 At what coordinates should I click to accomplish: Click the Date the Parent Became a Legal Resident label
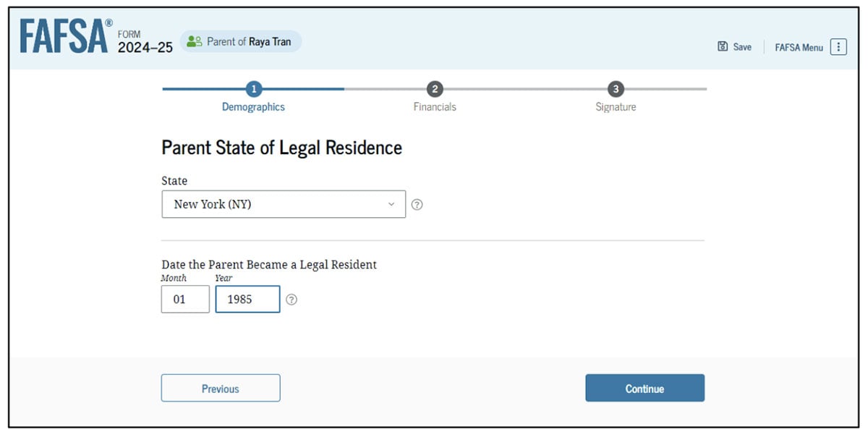[269, 265]
